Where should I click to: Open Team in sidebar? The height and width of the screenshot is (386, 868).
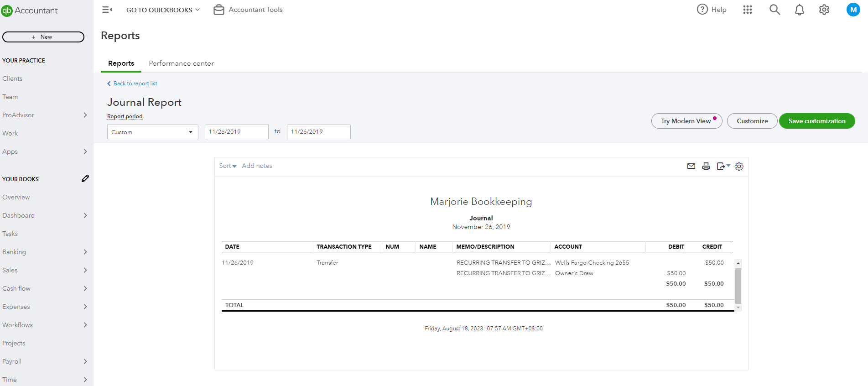[10, 97]
